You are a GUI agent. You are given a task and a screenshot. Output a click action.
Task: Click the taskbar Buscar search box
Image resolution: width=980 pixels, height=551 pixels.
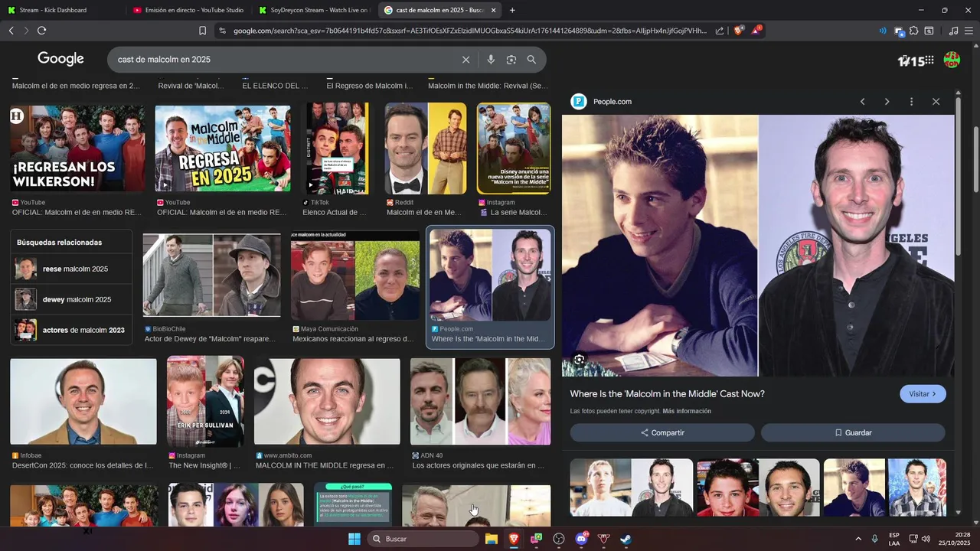[x=423, y=539]
